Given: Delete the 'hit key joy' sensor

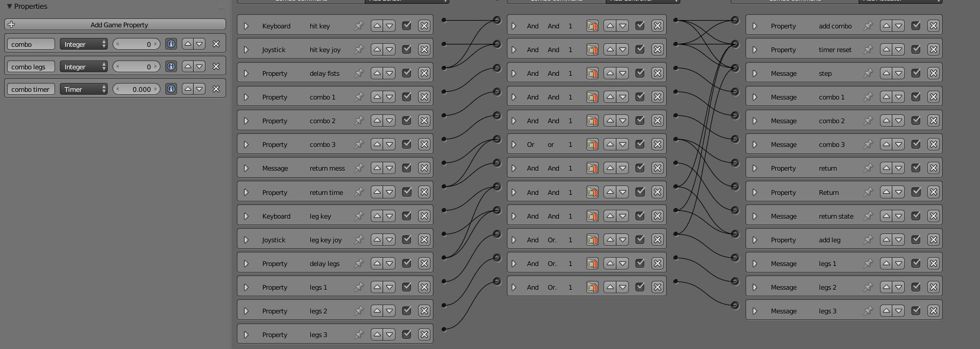Looking at the screenshot, I should [424, 49].
